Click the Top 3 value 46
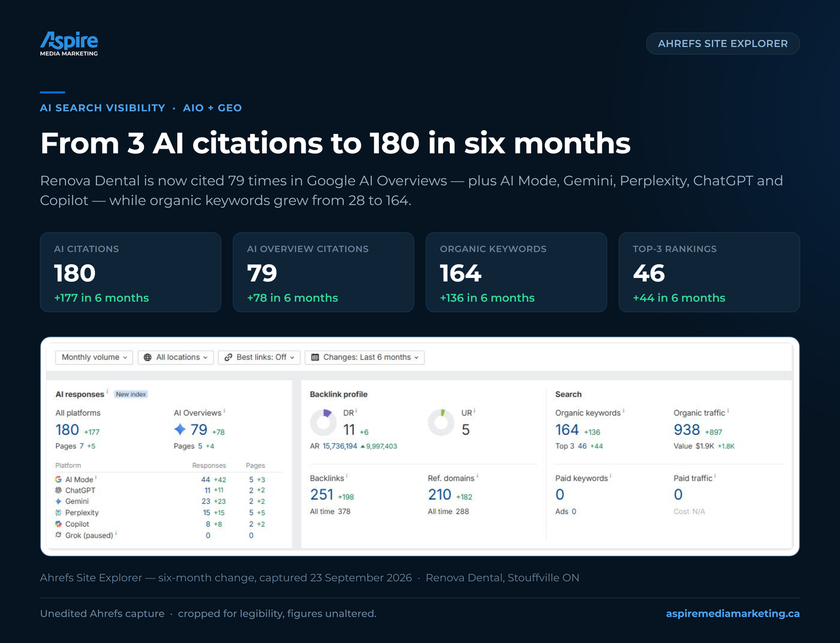The height and width of the screenshot is (643, 840). [x=582, y=446]
